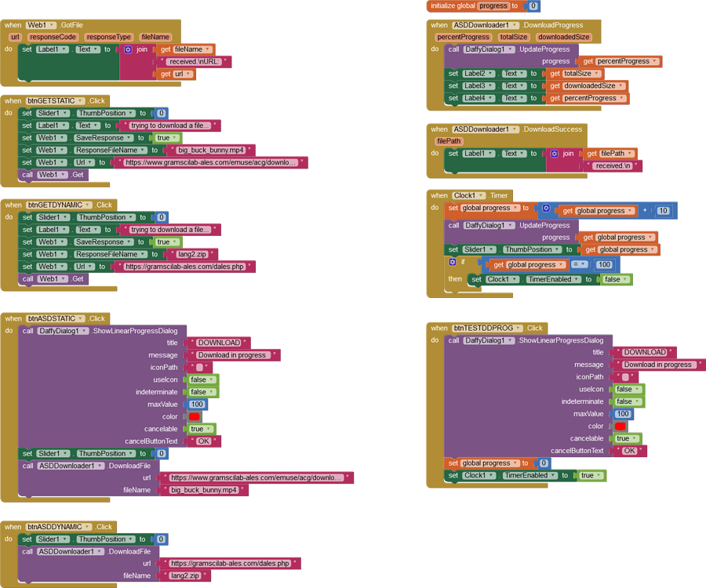Toggle SaveResponse true value in btnGETSTATIC.Click
706x588 pixels.
pyautogui.click(x=168, y=138)
